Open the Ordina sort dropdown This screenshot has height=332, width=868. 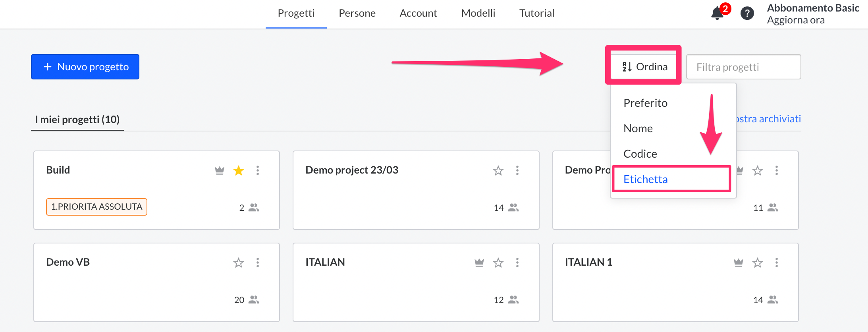click(x=645, y=67)
